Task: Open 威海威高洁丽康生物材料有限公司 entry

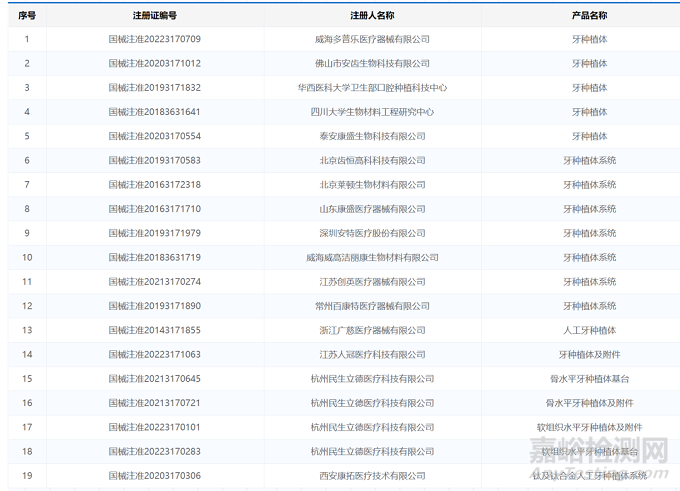Action: [x=372, y=257]
